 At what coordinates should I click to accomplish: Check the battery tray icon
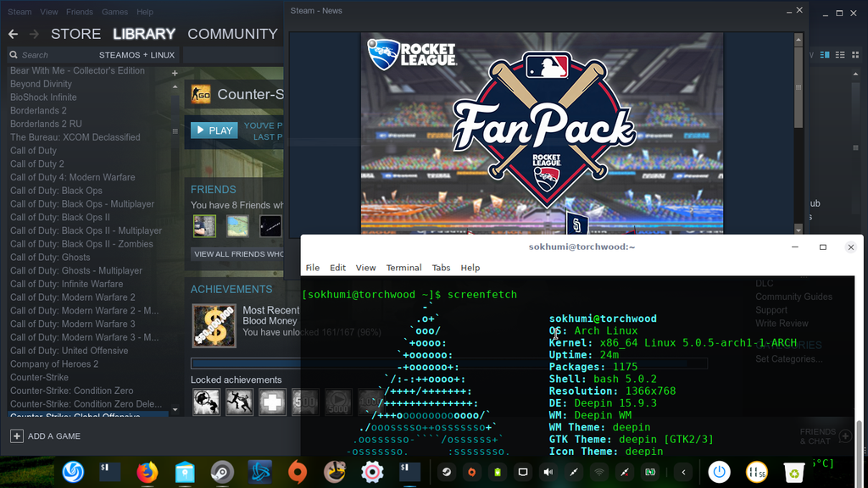click(497, 472)
